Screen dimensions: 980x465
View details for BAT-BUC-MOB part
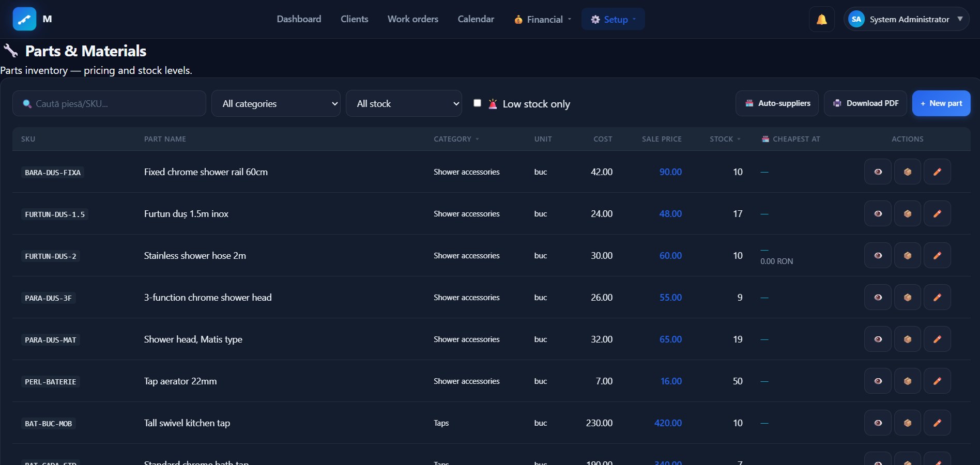point(878,423)
